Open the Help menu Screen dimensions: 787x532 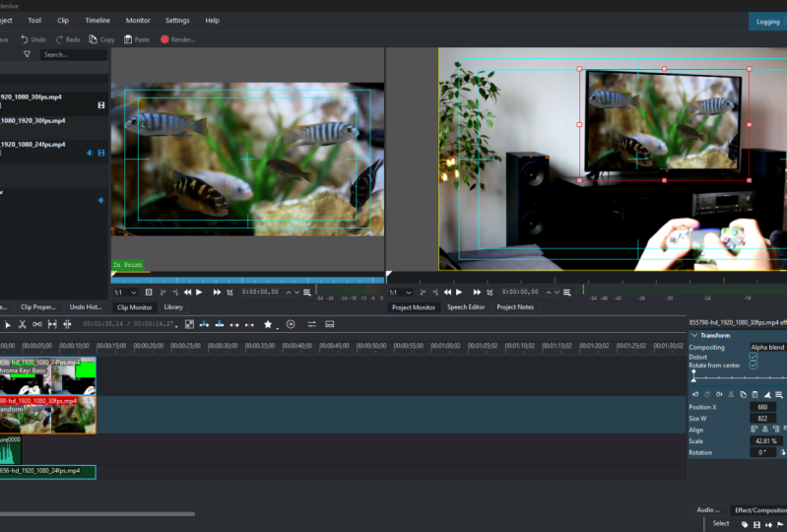tap(213, 21)
